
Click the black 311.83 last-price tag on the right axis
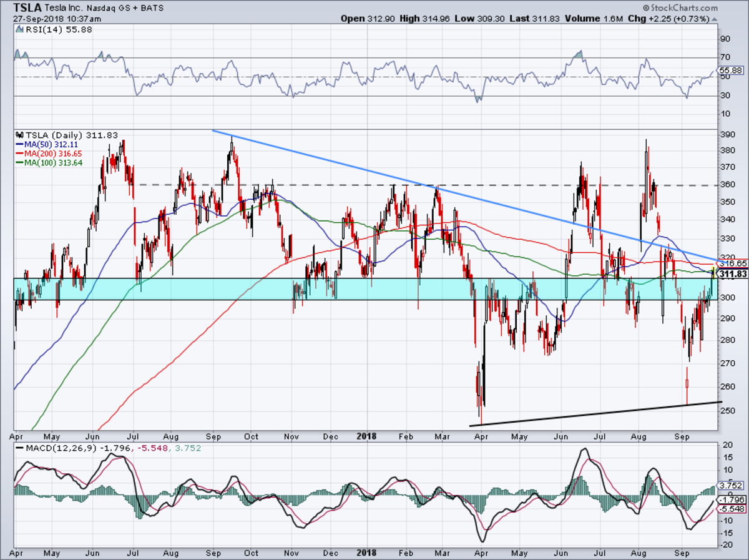point(732,273)
